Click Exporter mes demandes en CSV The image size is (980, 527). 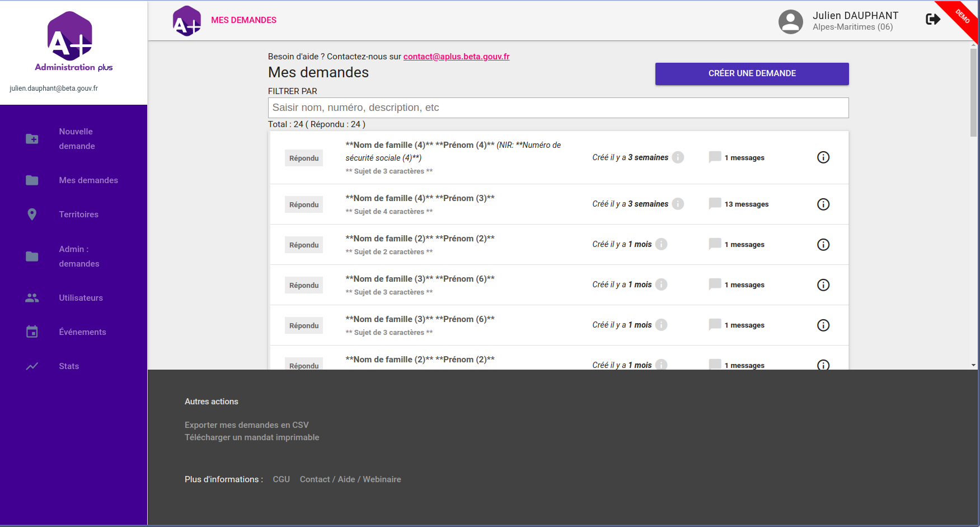pyautogui.click(x=246, y=425)
